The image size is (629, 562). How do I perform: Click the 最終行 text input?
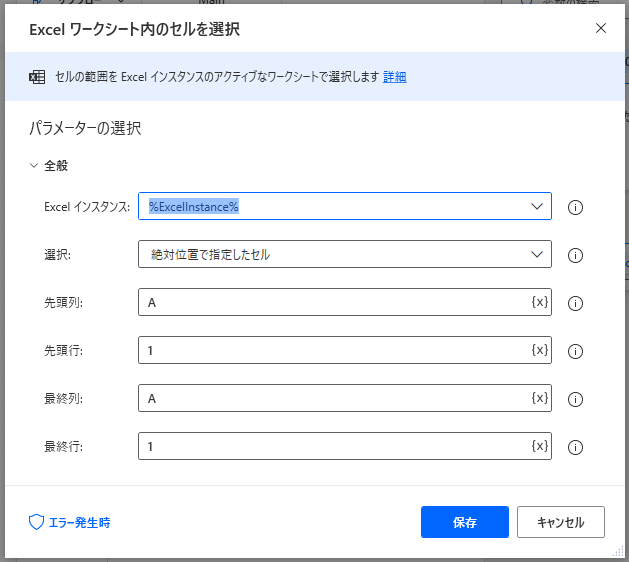coord(330,446)
